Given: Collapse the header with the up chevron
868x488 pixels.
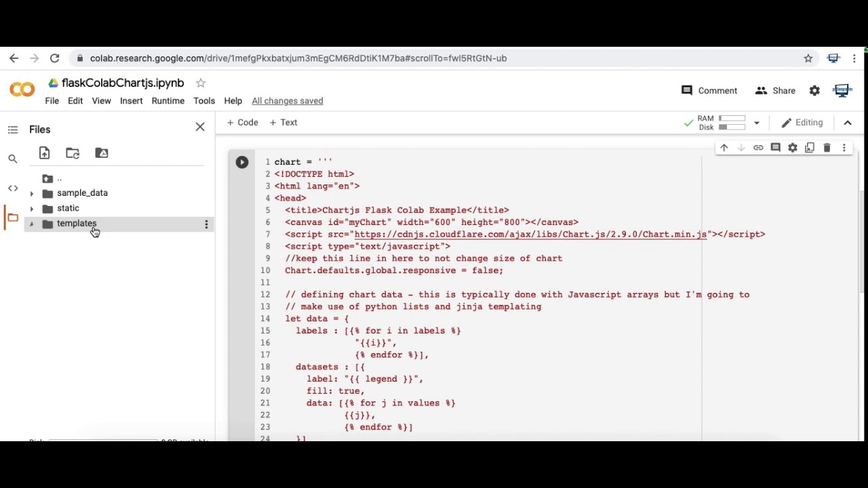Looking at the screenshot, I should (x=848, y=123).
